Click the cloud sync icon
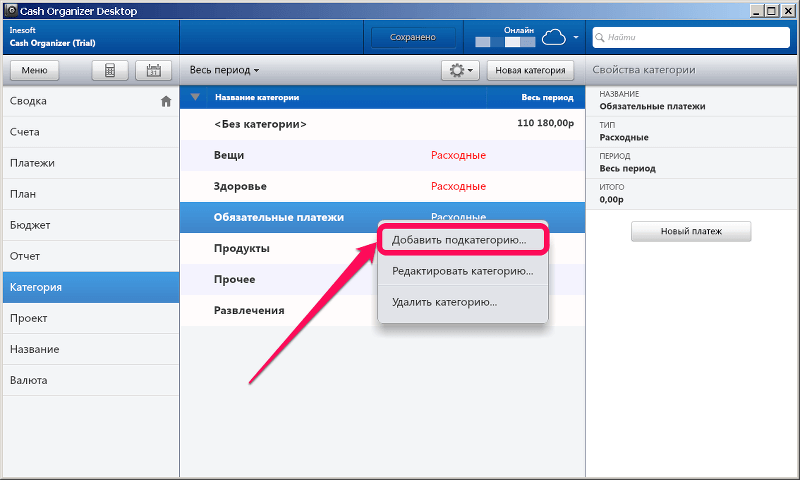800x480 pixels. (x=554, y=38)
